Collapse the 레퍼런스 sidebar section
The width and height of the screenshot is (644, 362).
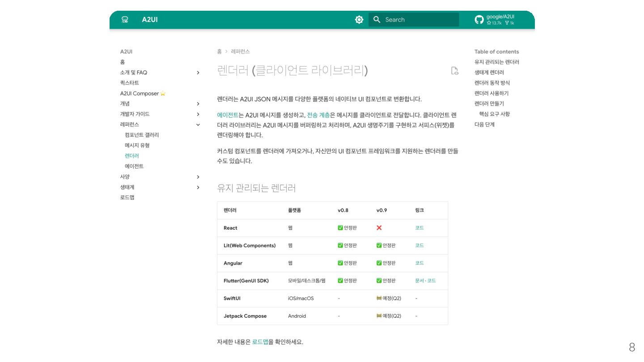click(x=198, y=125)
